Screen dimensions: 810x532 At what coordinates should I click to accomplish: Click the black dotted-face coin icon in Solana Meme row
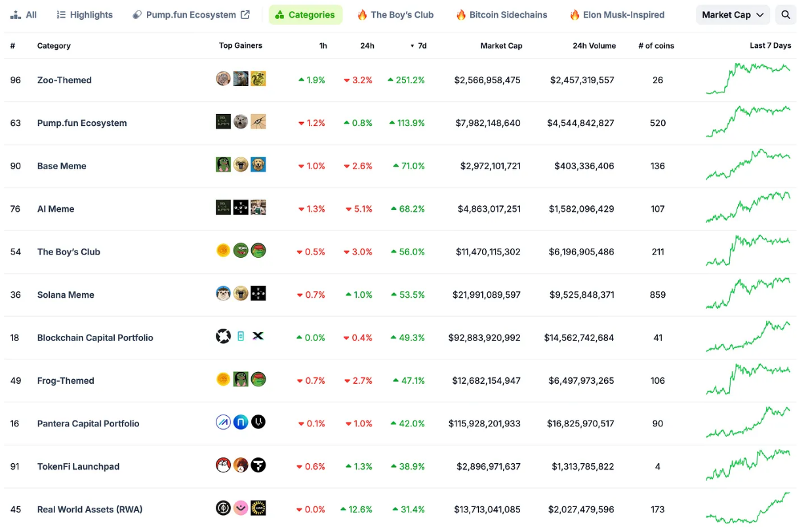tap(258, 293)
